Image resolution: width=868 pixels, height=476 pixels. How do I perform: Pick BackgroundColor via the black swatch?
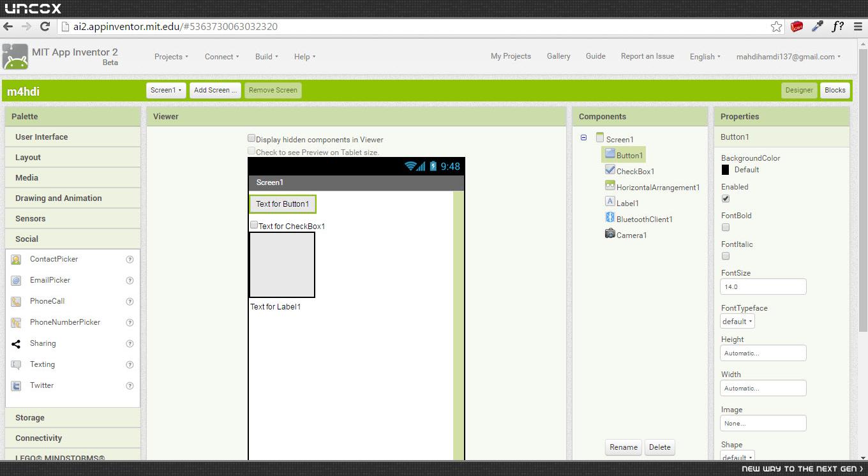point(725,170)
